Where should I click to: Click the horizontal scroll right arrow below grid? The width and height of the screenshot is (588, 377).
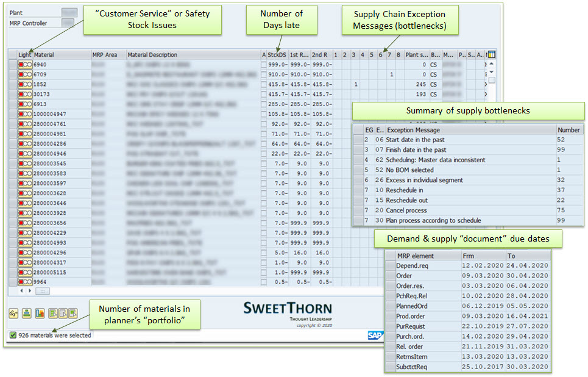click(x=29, y=291)
